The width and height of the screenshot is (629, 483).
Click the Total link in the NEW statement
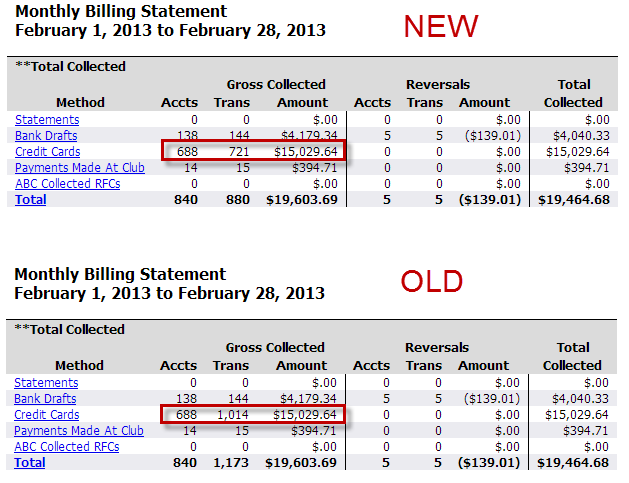[x=30, y=200]
